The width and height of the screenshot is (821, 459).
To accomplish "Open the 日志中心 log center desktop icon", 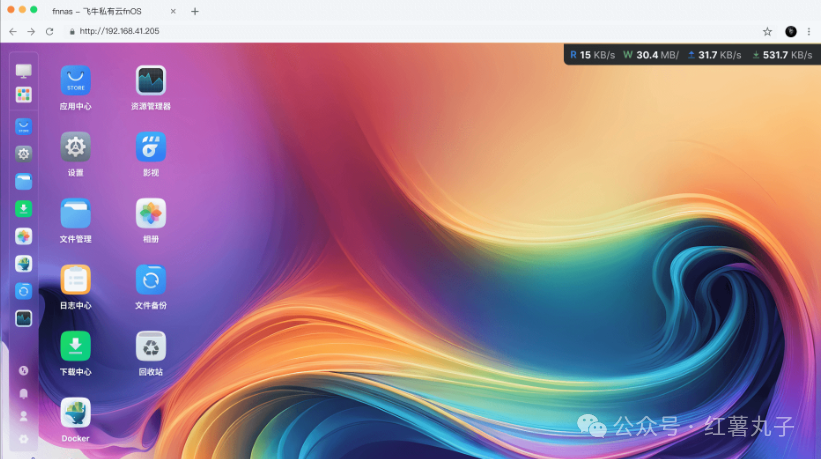I will coord(75,280).
